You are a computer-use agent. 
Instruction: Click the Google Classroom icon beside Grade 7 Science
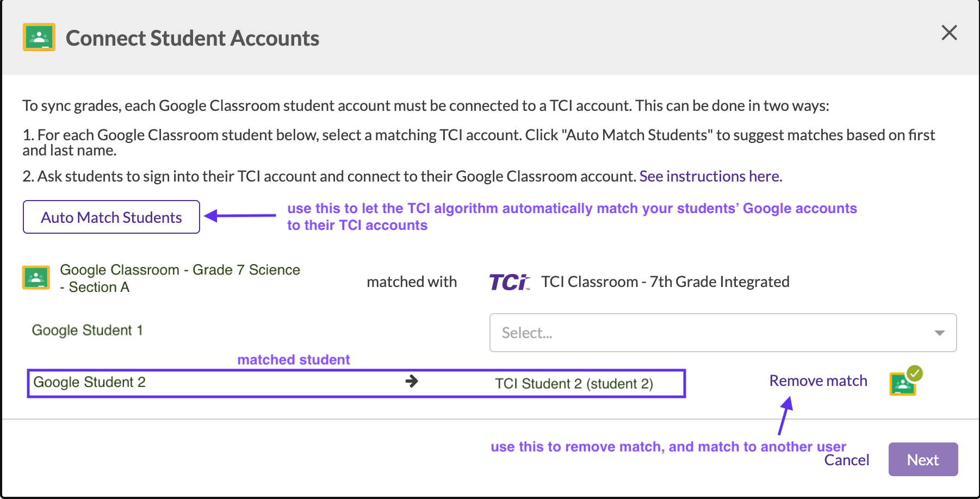tap(36, 278)
